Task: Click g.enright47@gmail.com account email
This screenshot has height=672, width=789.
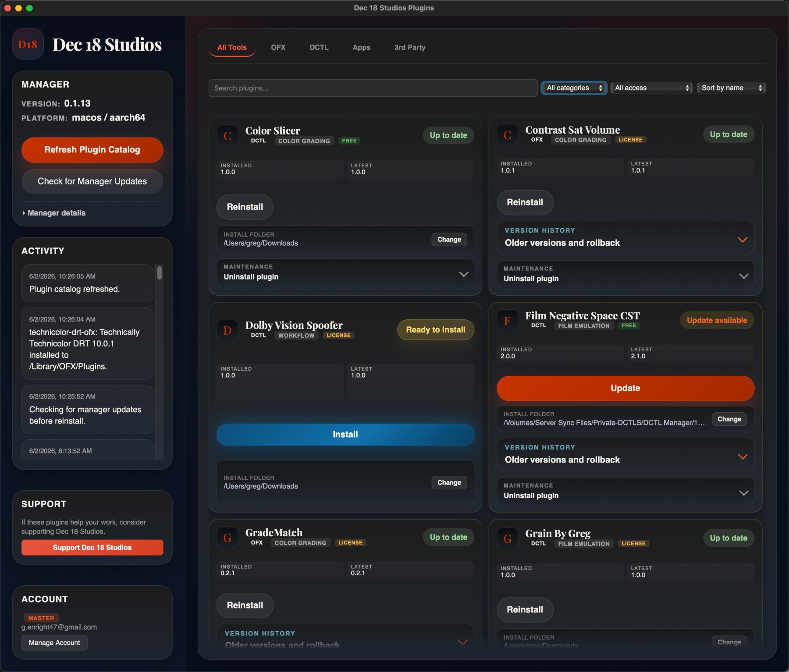Action: (59, 627)
